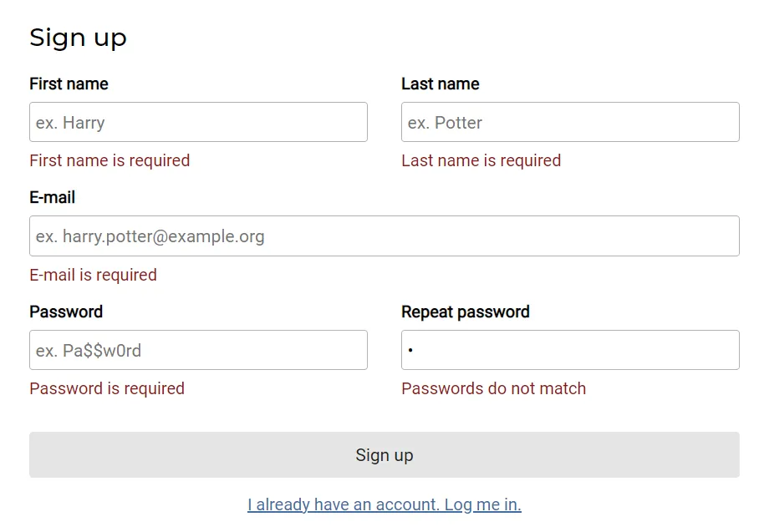Click the Repeat password input field
This screenshot has height=532, width=759.
569,349
